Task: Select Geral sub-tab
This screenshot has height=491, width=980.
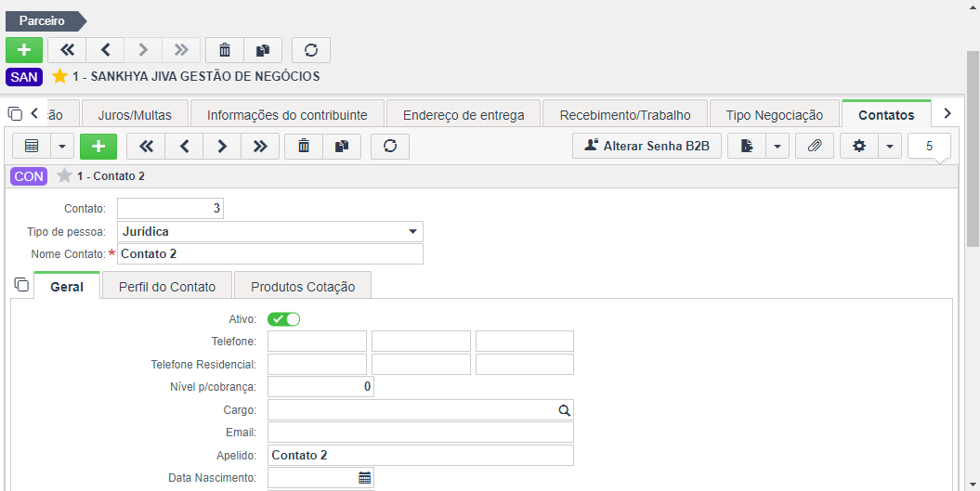Action: tap(67, 287)
